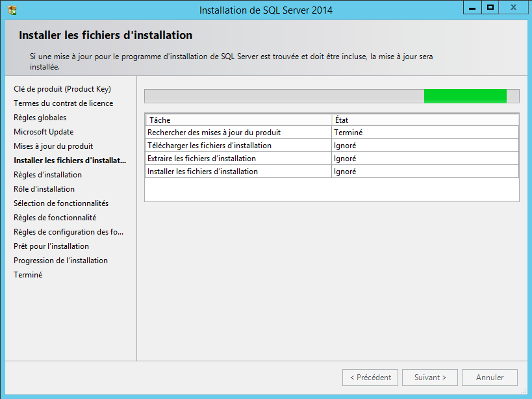Click the Suivant button

[x=430, y=378]
